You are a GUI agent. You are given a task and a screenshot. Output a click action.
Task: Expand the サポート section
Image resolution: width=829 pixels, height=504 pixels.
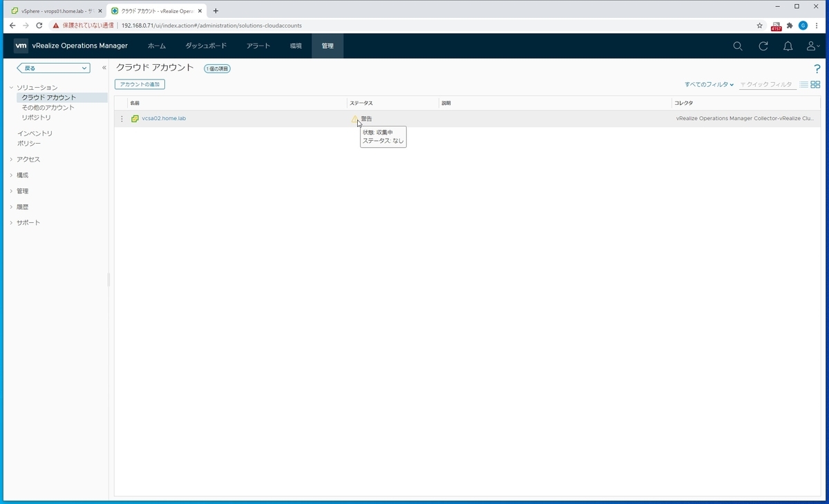coord(11,223)
